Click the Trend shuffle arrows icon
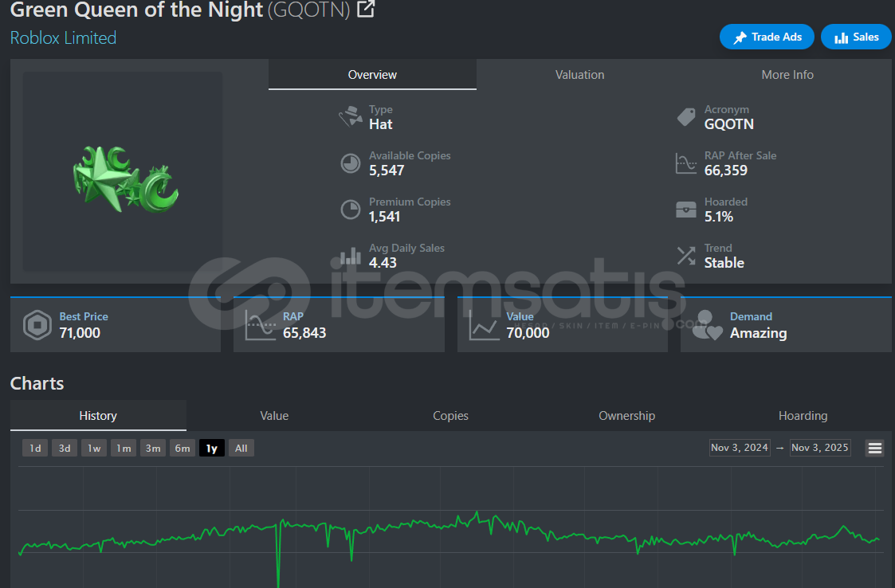Screen dimensions: 895x588 pos(685,256)
